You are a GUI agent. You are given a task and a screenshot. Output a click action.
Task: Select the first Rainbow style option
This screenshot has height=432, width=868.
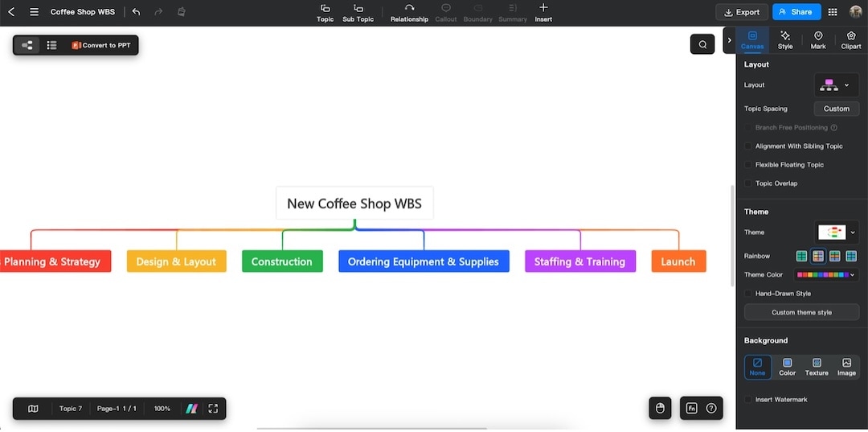(x=801, y=256)
